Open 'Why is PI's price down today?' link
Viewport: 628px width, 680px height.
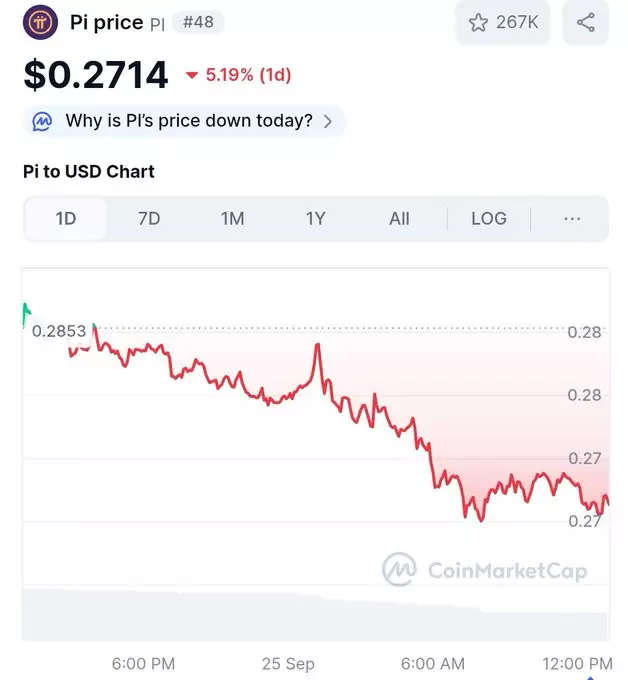[189, 121]
